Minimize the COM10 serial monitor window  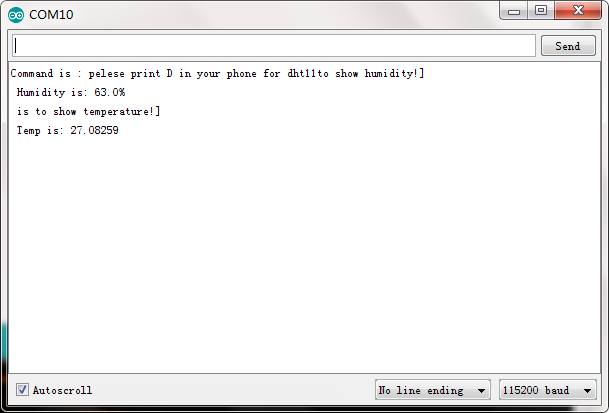tap(513, 11)
